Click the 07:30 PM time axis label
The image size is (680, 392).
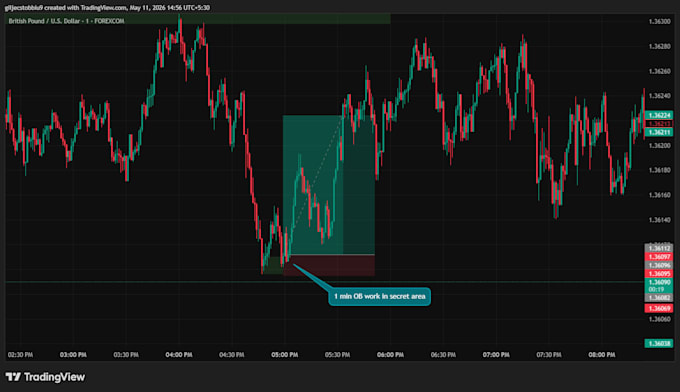click(x=549, y=355)
